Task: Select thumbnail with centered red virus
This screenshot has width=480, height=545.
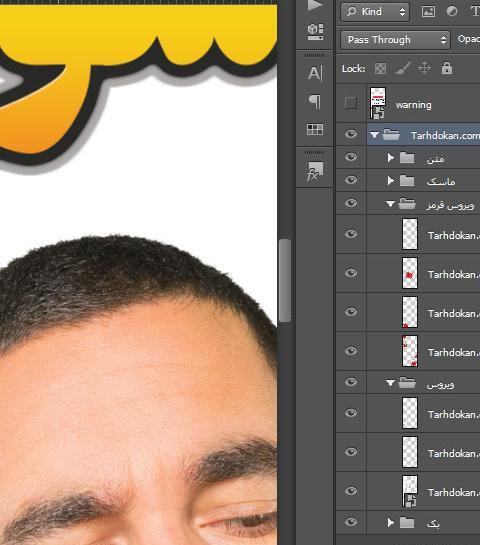Action: pyautogui.click(x=410, y=273)
